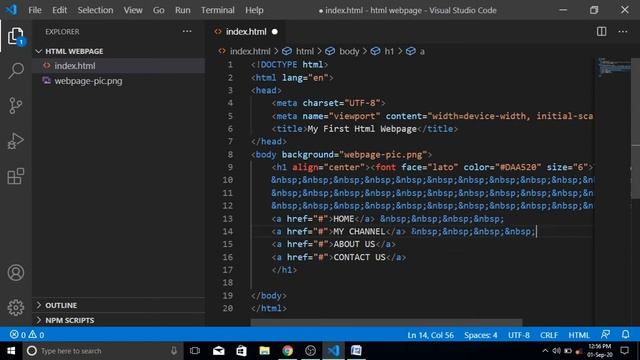The width and height of the screenshot is (640, 360).
Task: Click Ln 14, Col 56 in the status bar
Action: pos(430,335)
